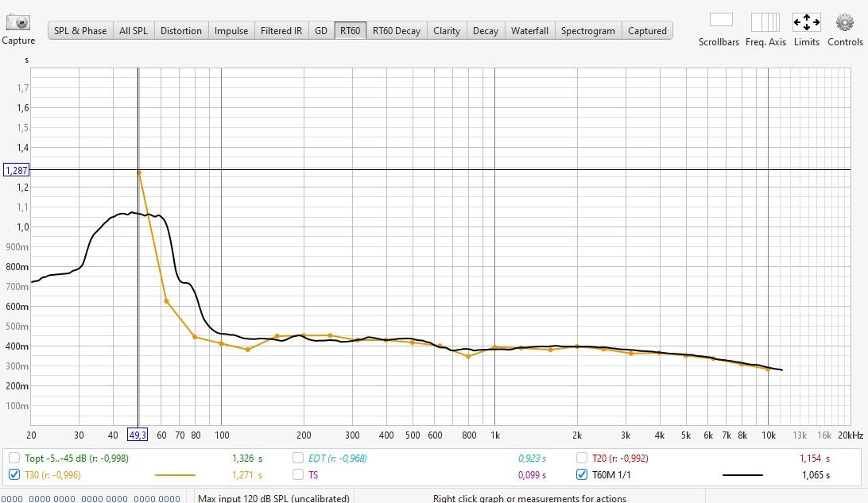Viewport: 868px width, 503px height.
Task: Open the graph Limits icon
Action: tap(806, 21)
